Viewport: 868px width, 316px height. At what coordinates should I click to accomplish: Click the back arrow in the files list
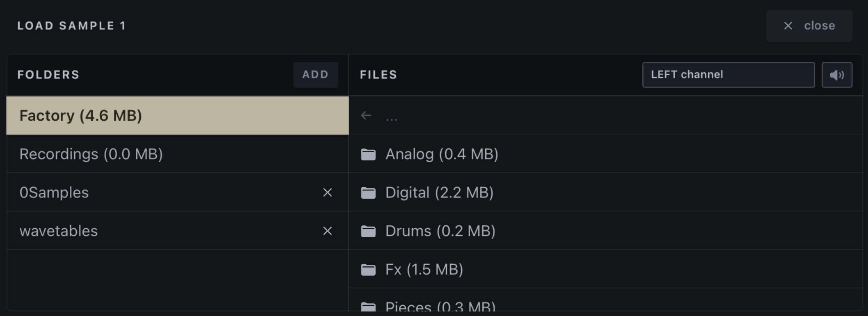click(x=366, y=116)
